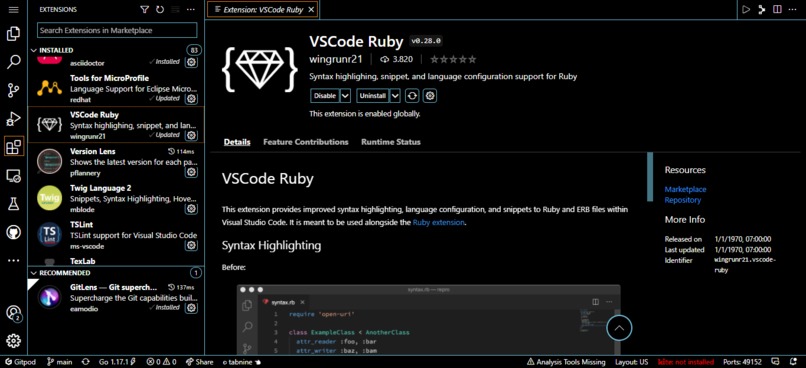Select the Extension: VSCode Ruby editor tab
806x368 pixels.
point(262,9)
